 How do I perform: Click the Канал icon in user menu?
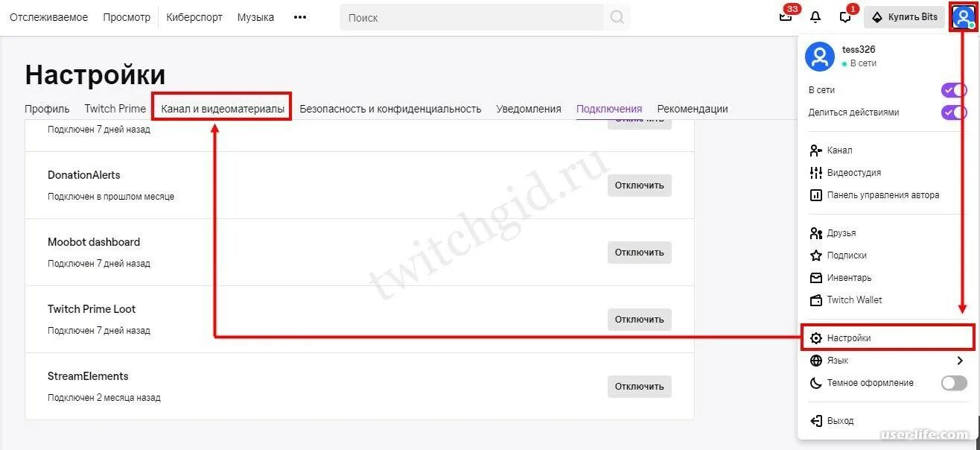815,150
